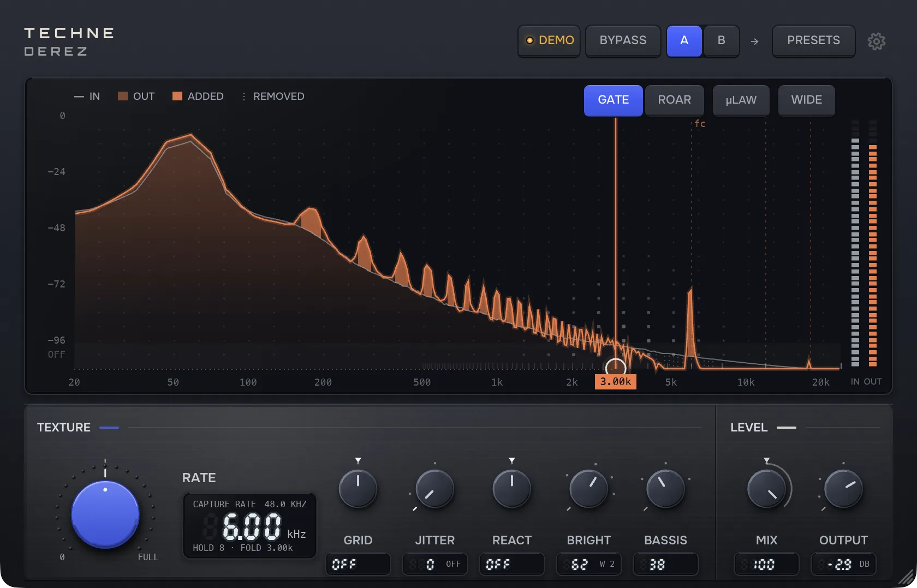Image resolution: width=917 pixels, height=588 pixels.
Task: Select the WIDE mode tab
Action: pos(806,100)
